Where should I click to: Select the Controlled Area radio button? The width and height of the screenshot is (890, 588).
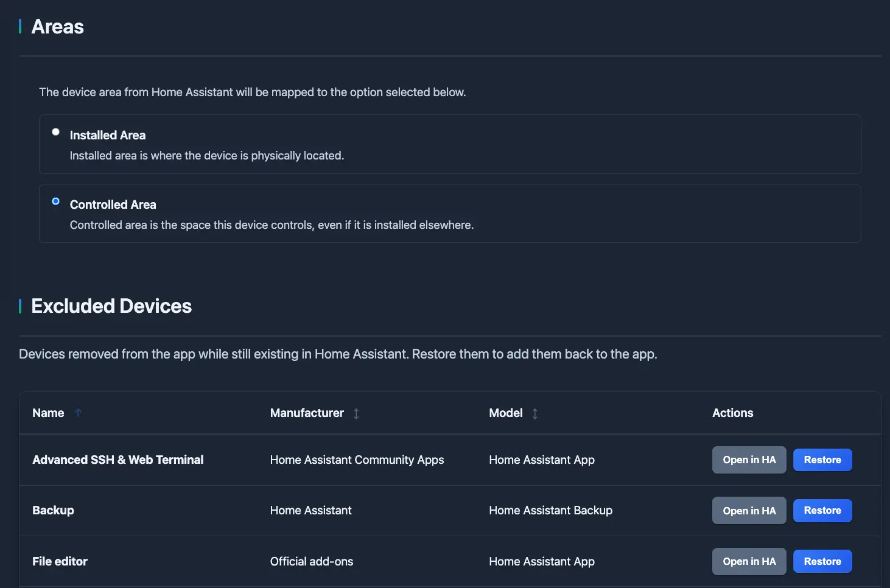[55, 201]
